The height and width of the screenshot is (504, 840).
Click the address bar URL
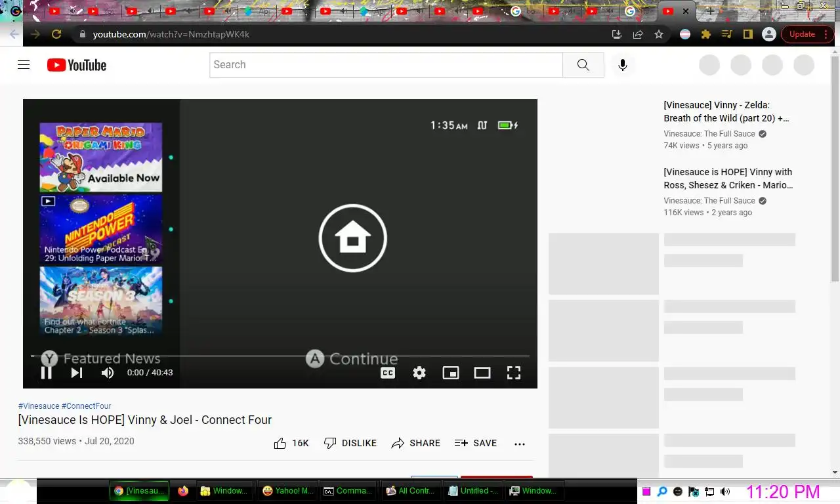pyautogui.click(x=171, y=34)
